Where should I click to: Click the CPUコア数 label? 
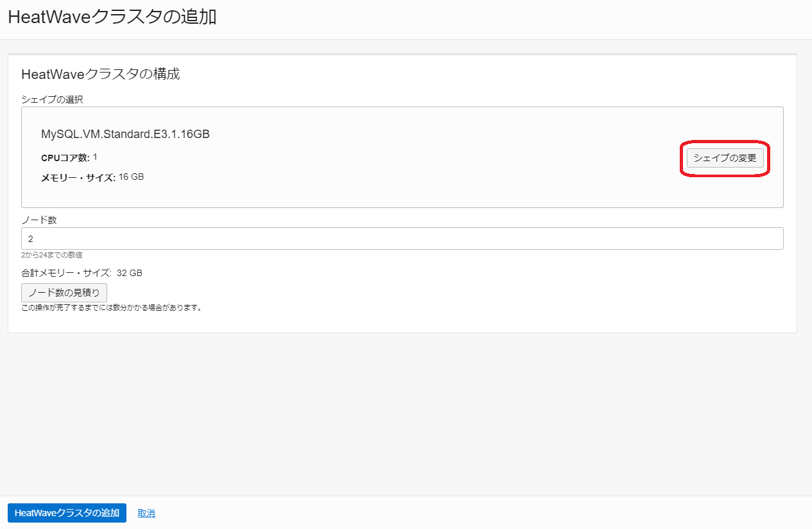[65, 158]
